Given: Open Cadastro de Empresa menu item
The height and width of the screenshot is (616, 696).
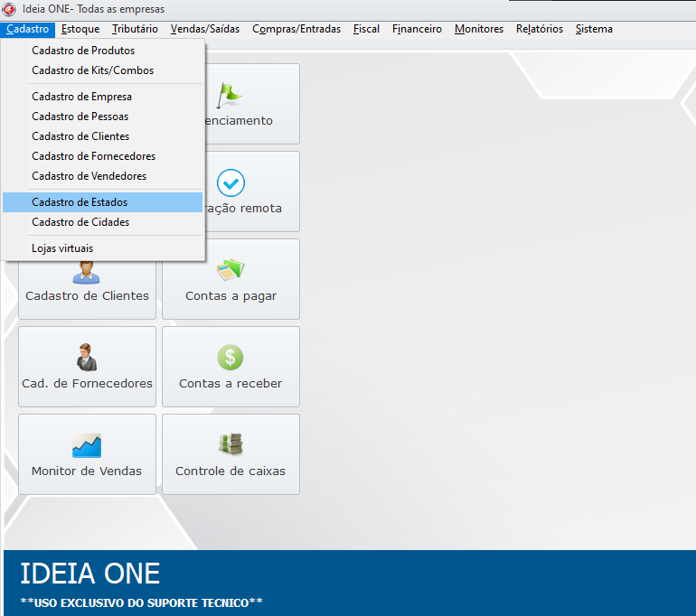Looking at the screenshot, I should [x=81, y=97].
